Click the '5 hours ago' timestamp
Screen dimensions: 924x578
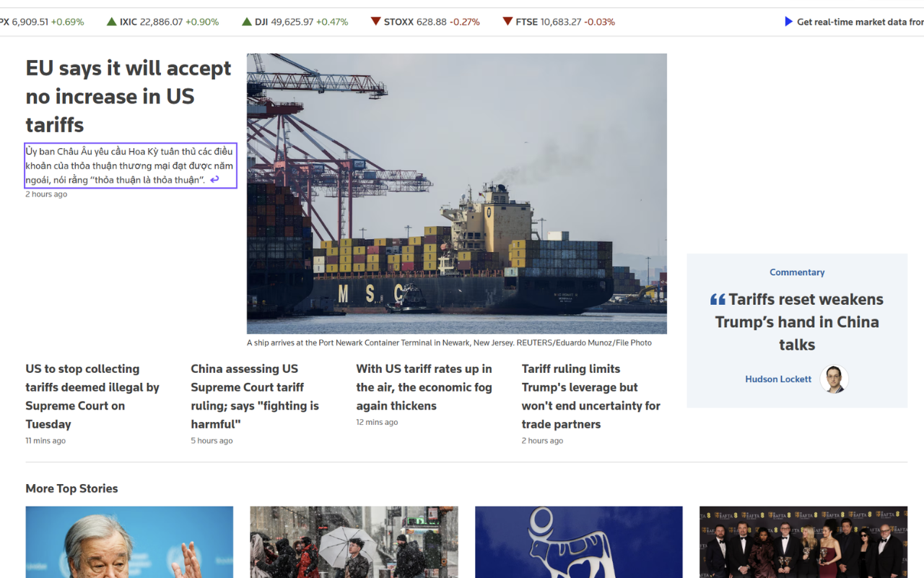point(212,441)
